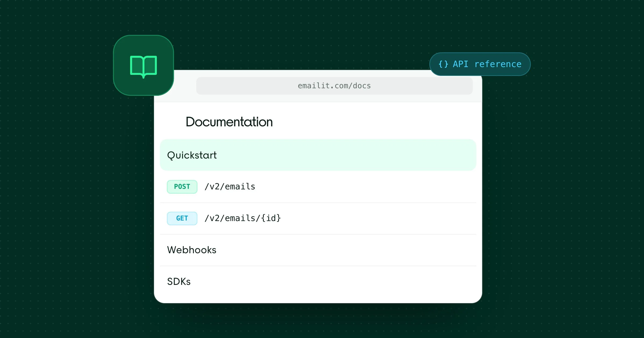Image resolution: width=644 pixels, height=338 pixels.
Task: Select the emailit.com/docs address bar
Action: tap(334, 86)
